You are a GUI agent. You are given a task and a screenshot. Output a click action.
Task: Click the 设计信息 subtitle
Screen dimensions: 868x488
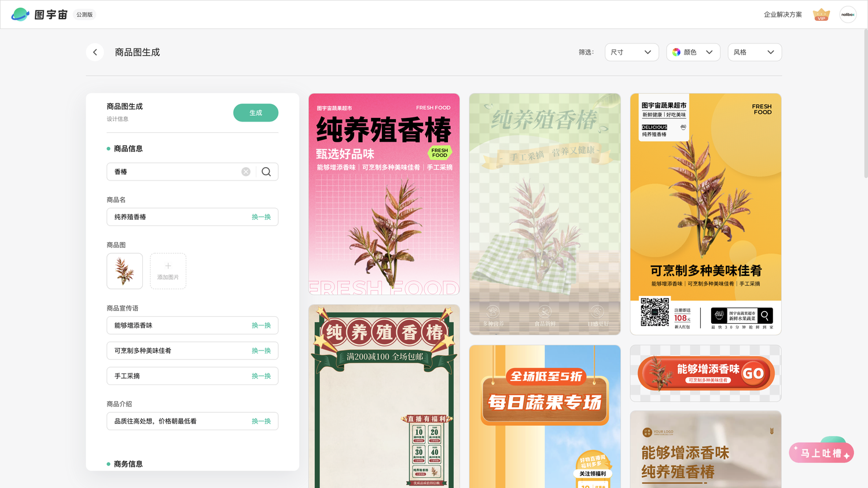pos(117,119)
